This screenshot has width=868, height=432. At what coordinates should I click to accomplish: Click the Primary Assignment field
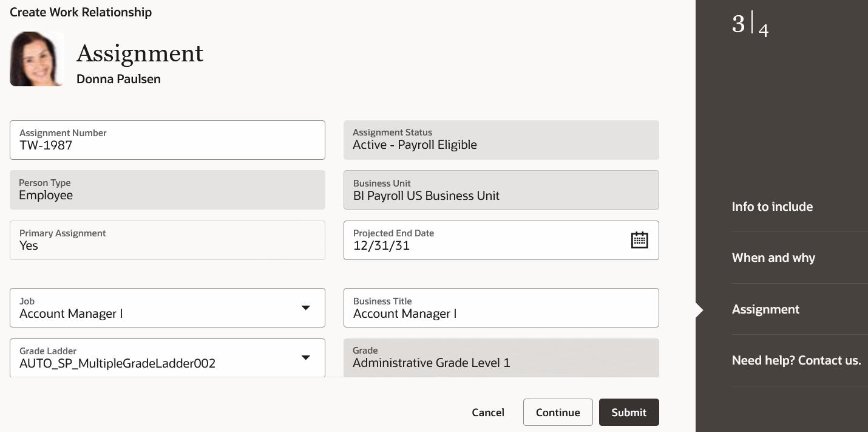tap(167, 241)
